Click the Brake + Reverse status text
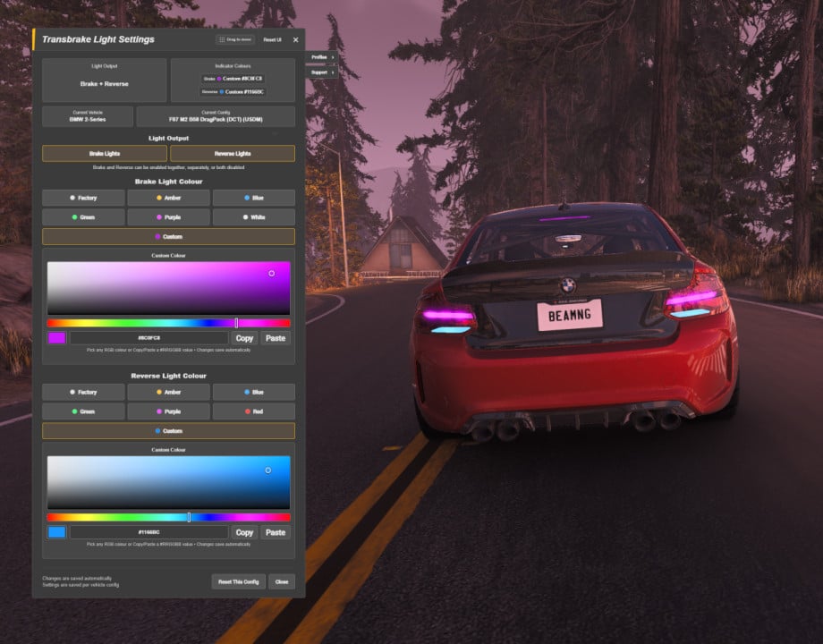Viewport: 823px width, 644px height. [105, 84]
